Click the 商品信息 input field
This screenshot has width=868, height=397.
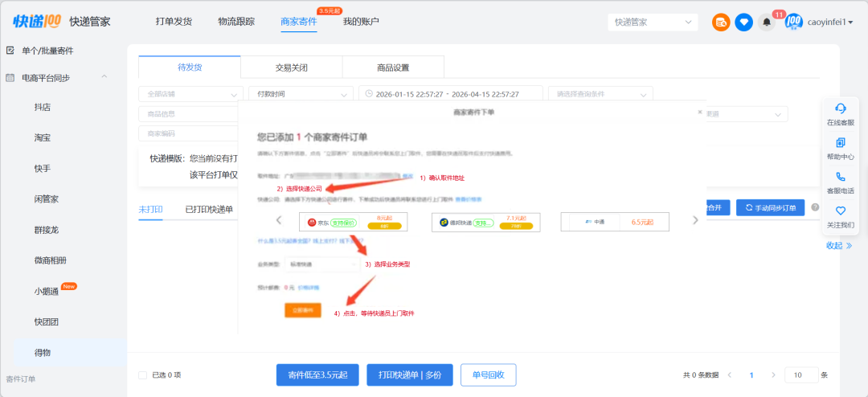pos(188,114)
